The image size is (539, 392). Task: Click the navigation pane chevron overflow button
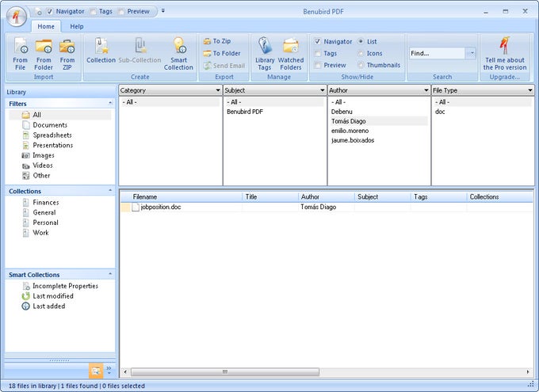coord(109,370)
